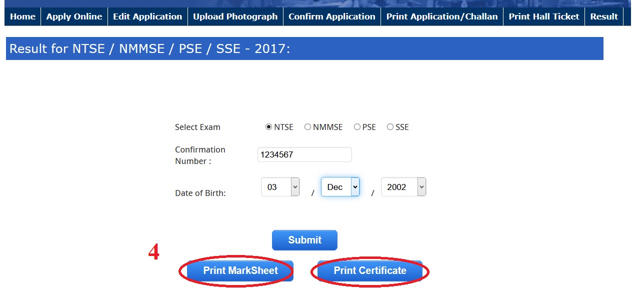Open the Apply Online menu item
Screen dimensions: 644x288
74,16
